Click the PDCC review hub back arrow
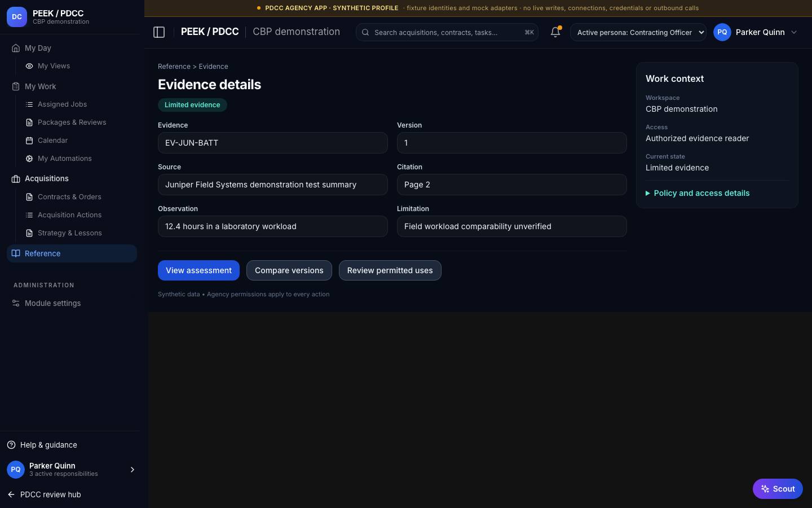Screen dimensions: 812x508 [11, 494]
